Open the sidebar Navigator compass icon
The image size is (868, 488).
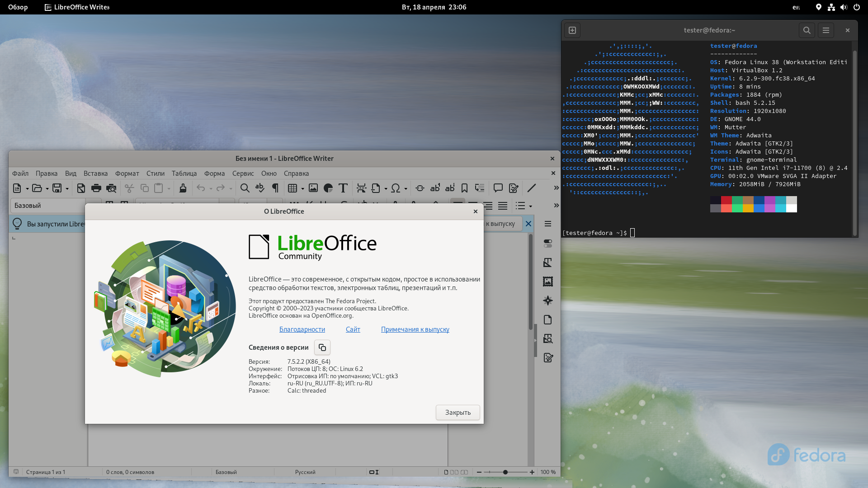548,300
